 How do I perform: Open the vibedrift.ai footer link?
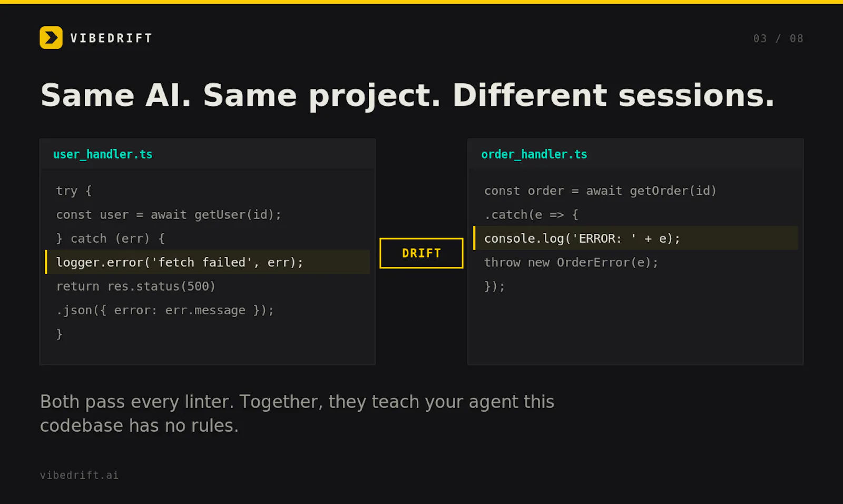[x=80, y=475]
